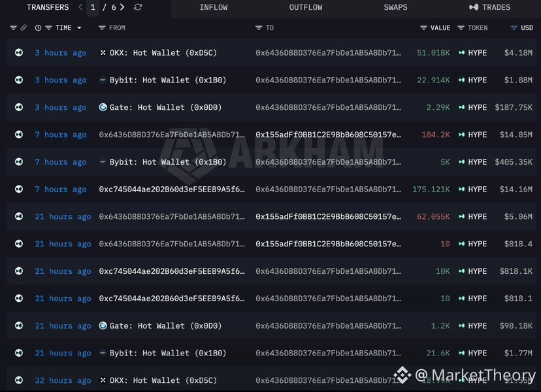Viewport: 541px width, 392px height.
Task: Open the FROM column filter
Action: 102,28
